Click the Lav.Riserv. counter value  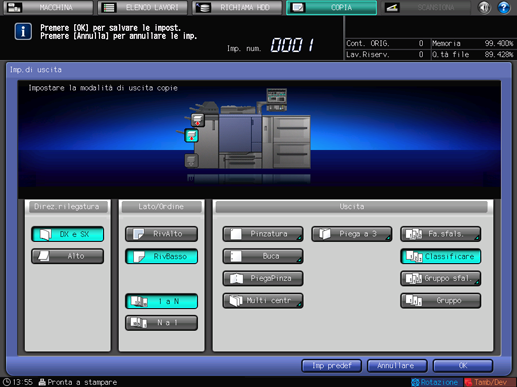pos(421,54)
